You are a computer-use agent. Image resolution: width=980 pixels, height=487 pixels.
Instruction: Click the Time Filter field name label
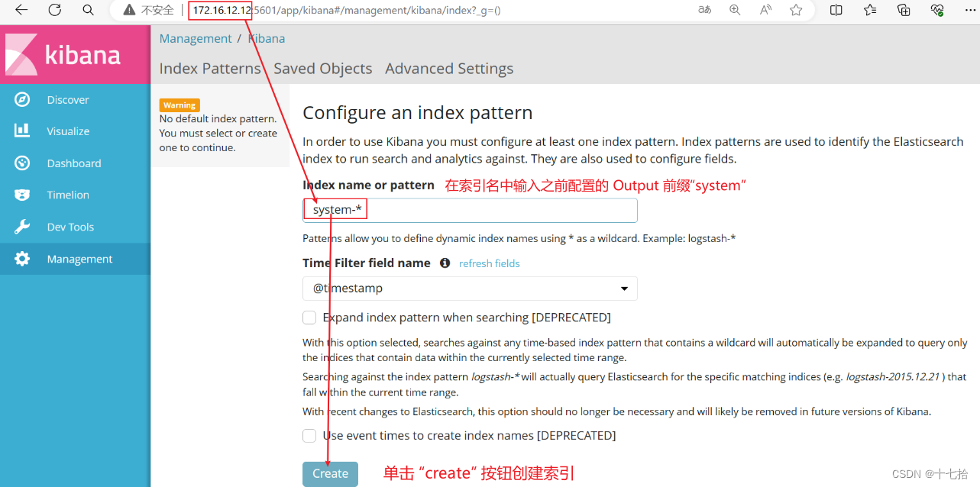coord(367,263)
